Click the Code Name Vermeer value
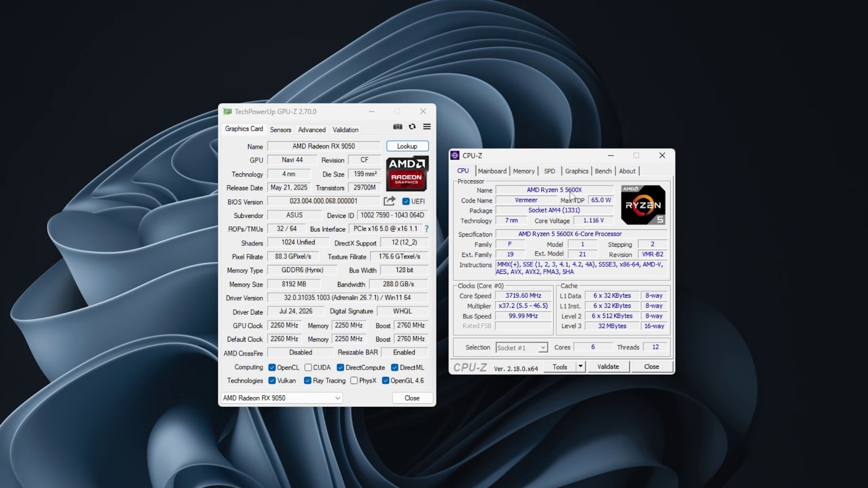This screenshot has width=868, height=488. (x=526, y=200)
